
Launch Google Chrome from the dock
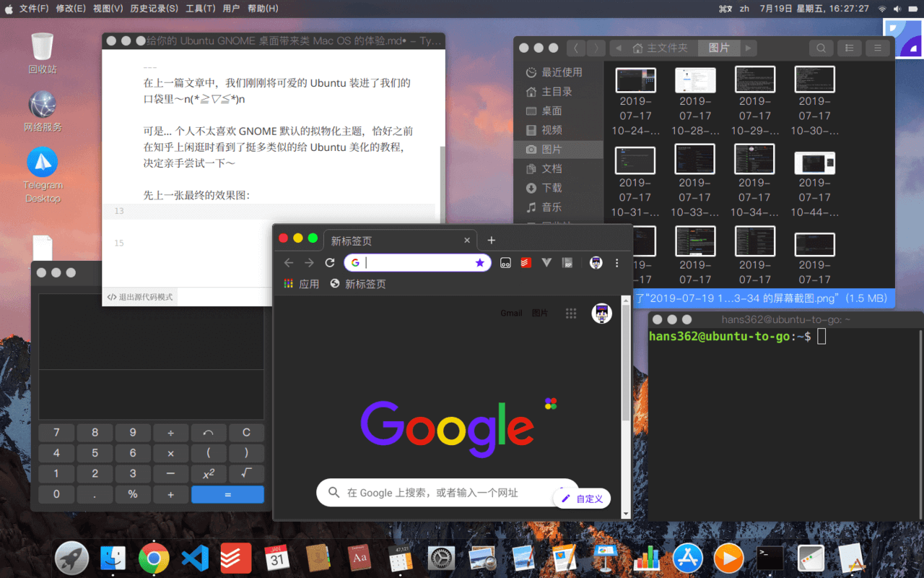tap(154, 558)
